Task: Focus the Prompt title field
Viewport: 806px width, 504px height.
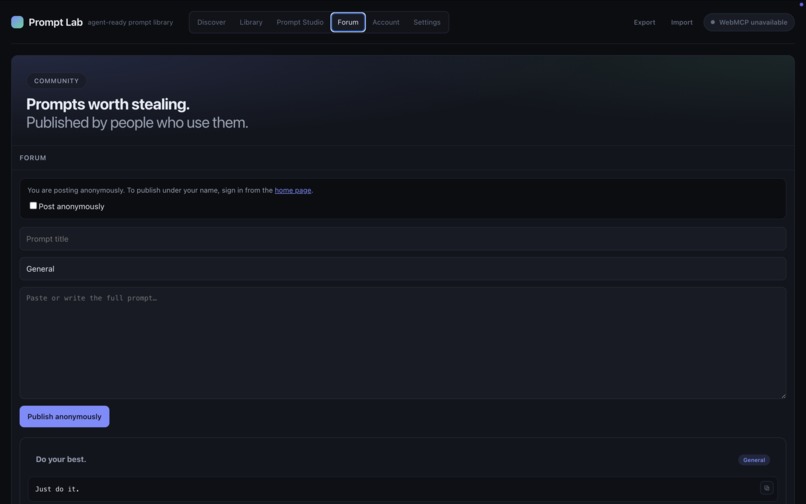Action: pyautogui.click(x=403, y=239)
